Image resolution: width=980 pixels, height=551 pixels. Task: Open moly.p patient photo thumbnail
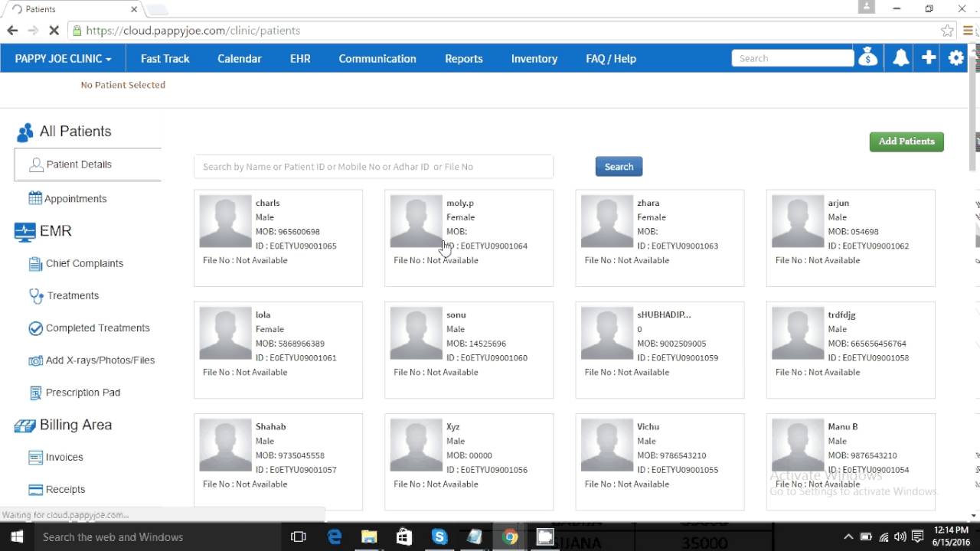[416, 221]
